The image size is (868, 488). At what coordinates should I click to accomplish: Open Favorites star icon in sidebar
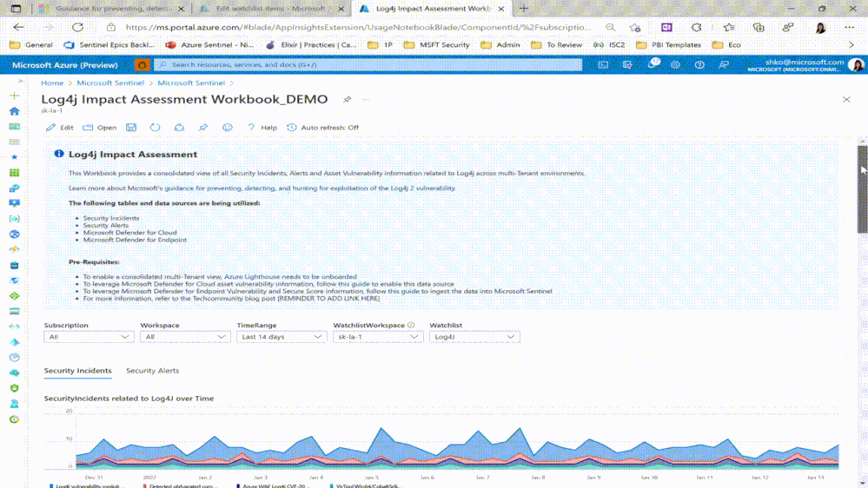coord(15,157)
